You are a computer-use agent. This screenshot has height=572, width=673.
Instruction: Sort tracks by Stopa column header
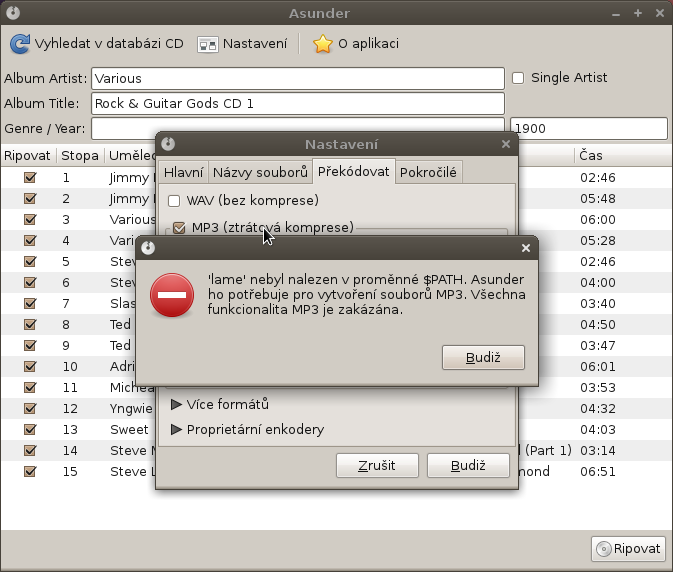tap(80, 155)
